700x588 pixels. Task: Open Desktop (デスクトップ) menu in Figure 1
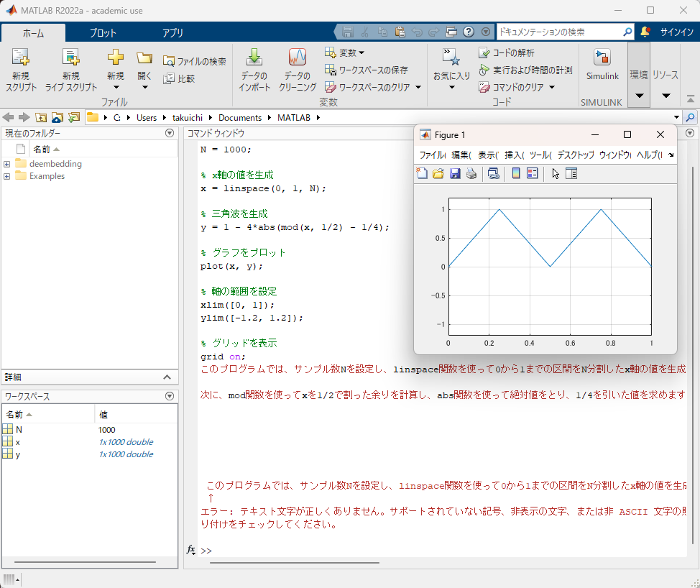coord(576,155)
